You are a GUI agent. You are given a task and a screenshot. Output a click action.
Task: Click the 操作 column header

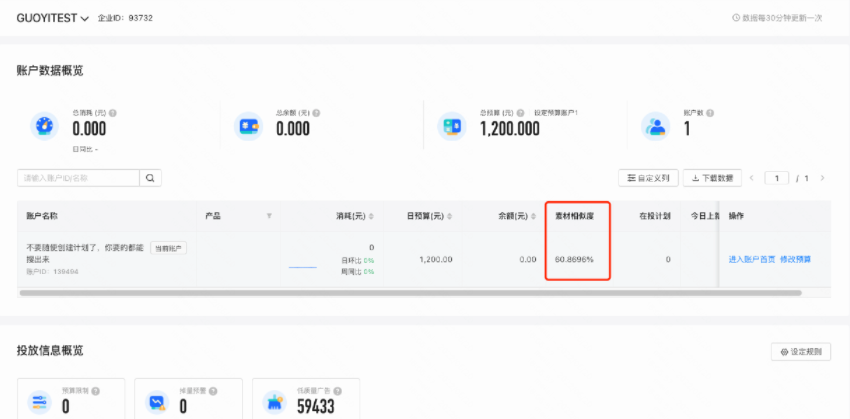pyautogui.click(x=736, y=216)
